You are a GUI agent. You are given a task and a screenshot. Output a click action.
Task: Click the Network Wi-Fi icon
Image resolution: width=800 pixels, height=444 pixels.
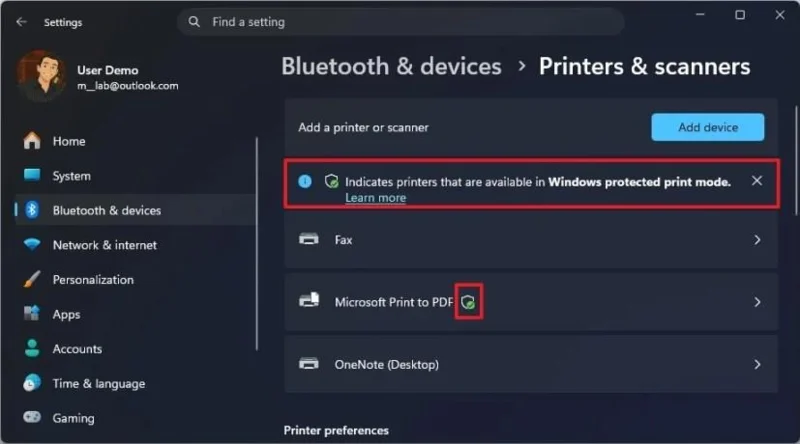[32, 244]
